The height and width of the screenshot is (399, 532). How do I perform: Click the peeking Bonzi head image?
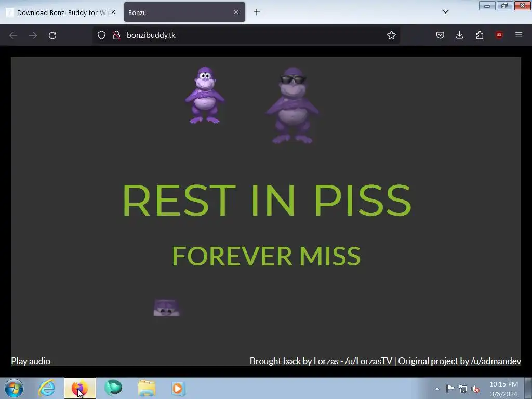coord(167,308)
